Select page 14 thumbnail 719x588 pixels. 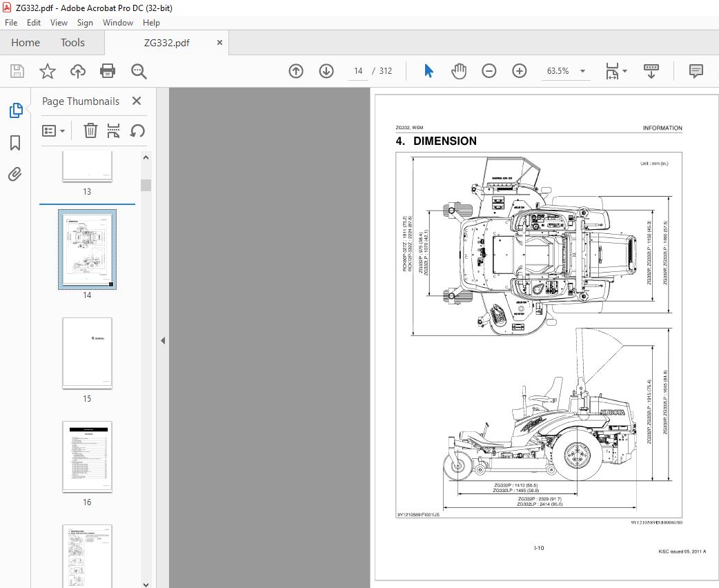click(x=87, y=250)
